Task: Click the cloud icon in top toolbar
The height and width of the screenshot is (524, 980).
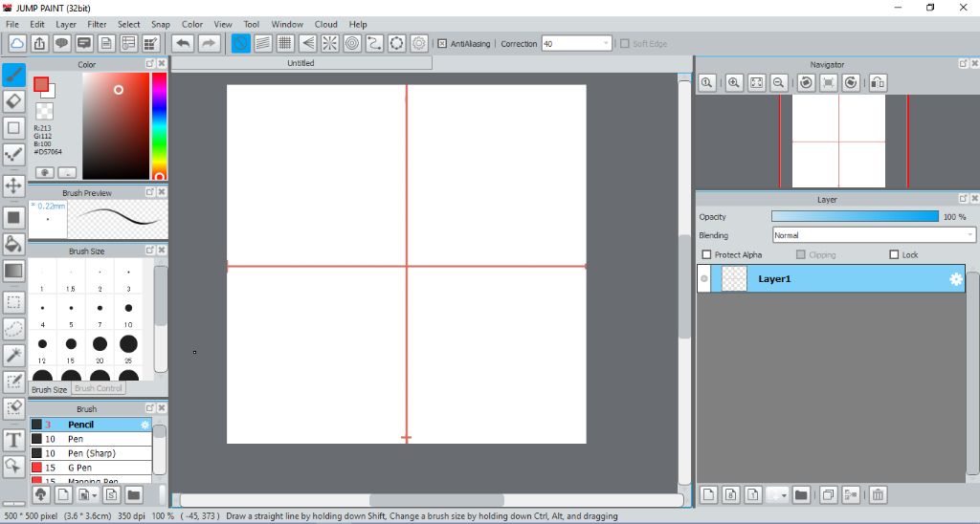Action: [x=17, y=43]
